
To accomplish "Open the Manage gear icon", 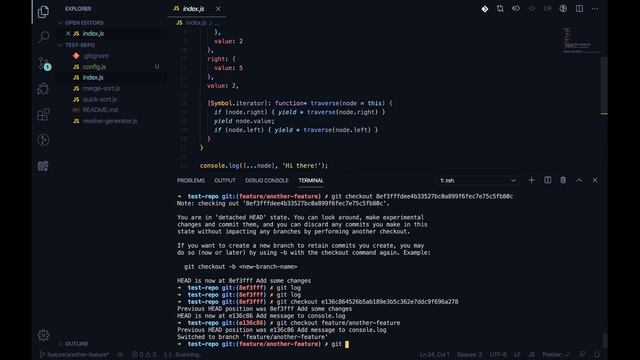I will (x=43, y=335).
